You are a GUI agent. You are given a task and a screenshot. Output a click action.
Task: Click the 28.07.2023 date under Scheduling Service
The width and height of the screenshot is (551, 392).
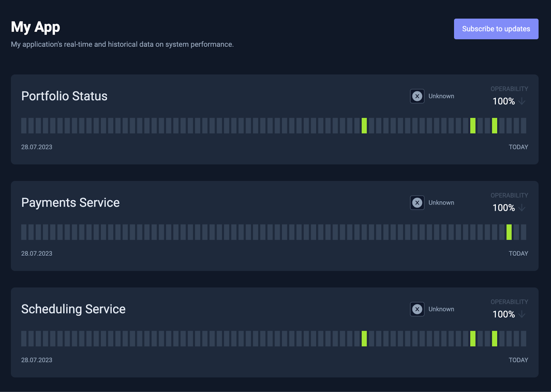point(37,360)
